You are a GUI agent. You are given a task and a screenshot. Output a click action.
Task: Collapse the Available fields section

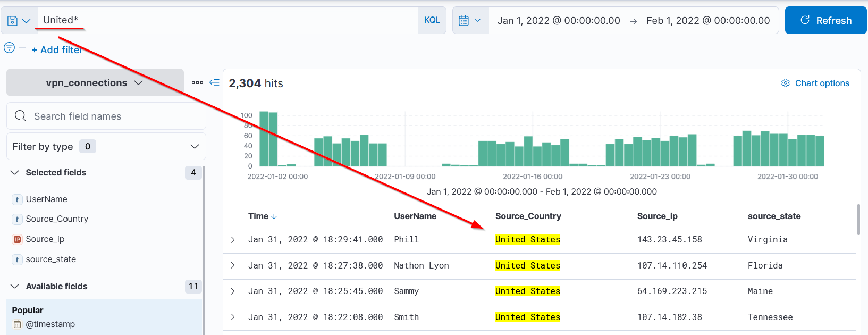coord(15,286)
